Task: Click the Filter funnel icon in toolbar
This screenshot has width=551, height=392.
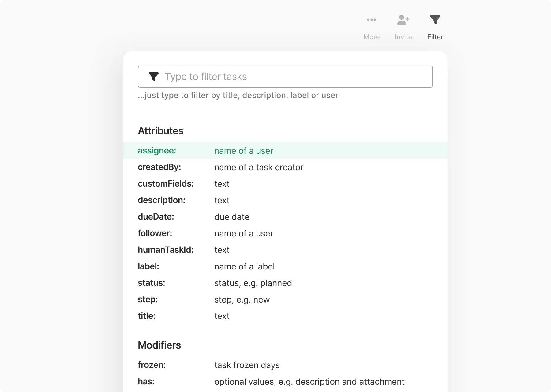Action: pos(435,20)
